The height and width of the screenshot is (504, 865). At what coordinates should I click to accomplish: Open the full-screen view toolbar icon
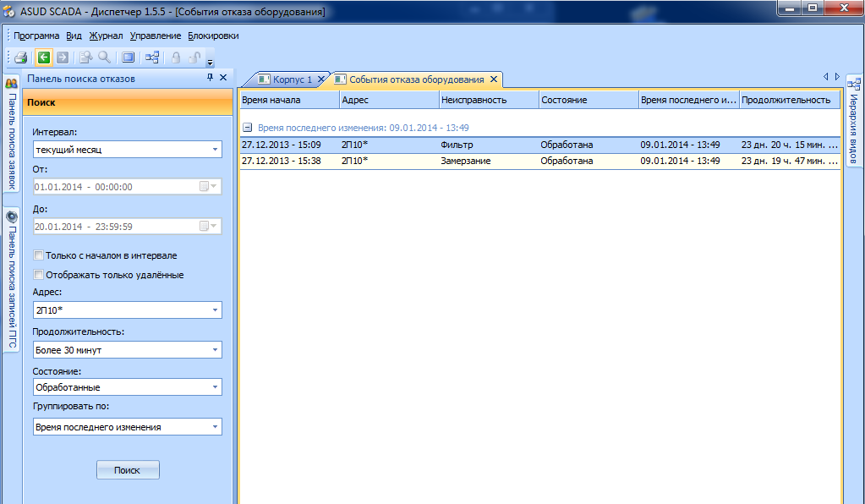[x=128, y=58]
